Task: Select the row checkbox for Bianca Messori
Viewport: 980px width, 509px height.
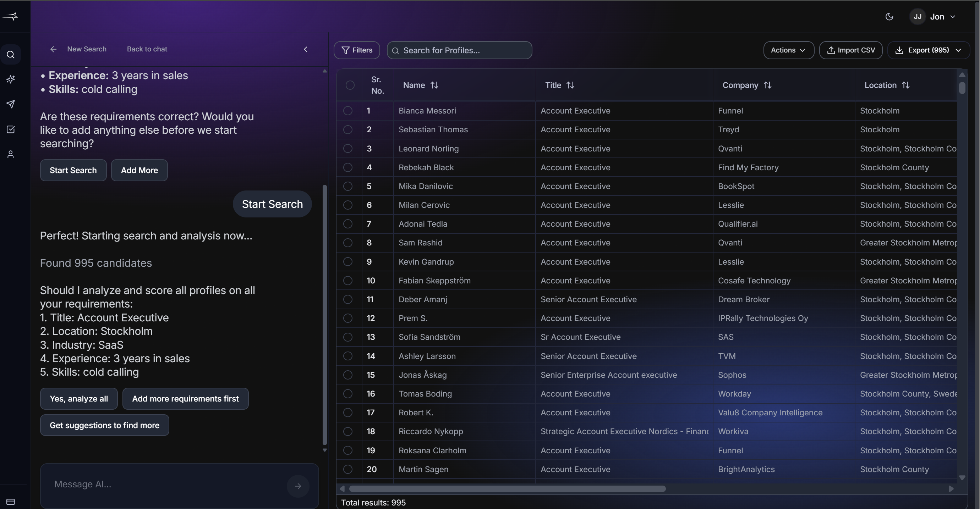Action: [x=348, y=111]
